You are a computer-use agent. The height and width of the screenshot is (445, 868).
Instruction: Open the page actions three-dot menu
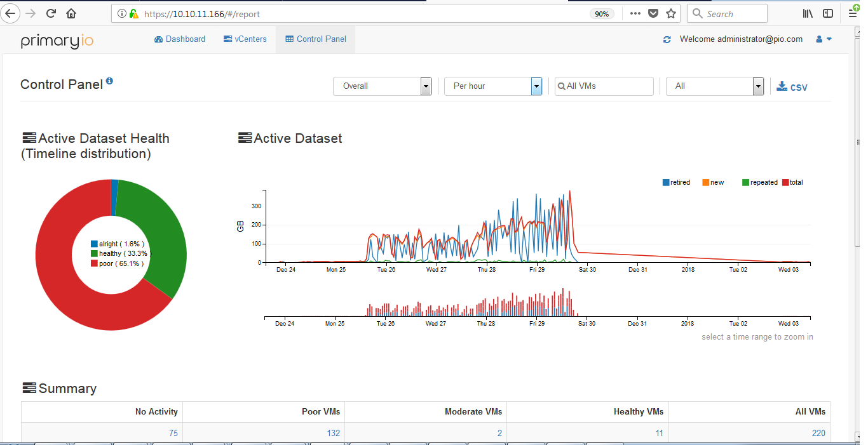coord(635,13)
